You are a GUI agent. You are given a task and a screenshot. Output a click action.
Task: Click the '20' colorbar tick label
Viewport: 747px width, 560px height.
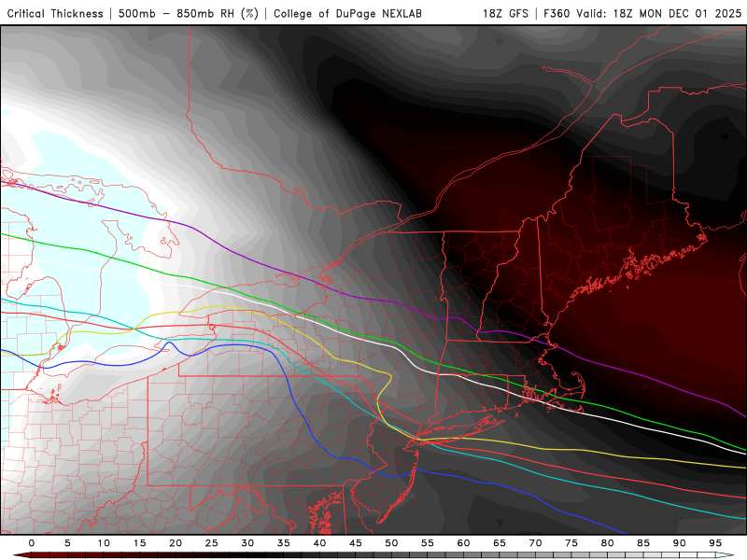pos(176,543)
